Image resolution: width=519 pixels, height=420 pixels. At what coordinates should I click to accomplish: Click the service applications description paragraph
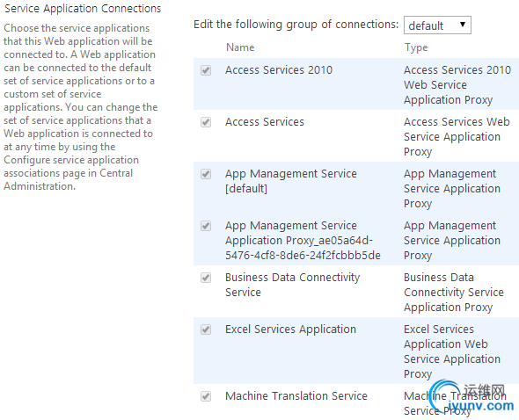coord(80,107)
